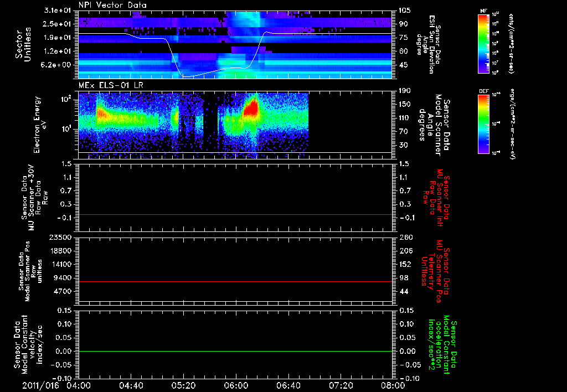Click the 06:00 time tick label

coord(236,385)
